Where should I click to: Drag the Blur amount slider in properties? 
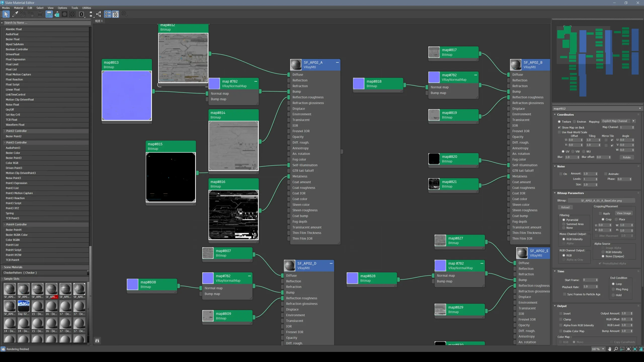578,157
